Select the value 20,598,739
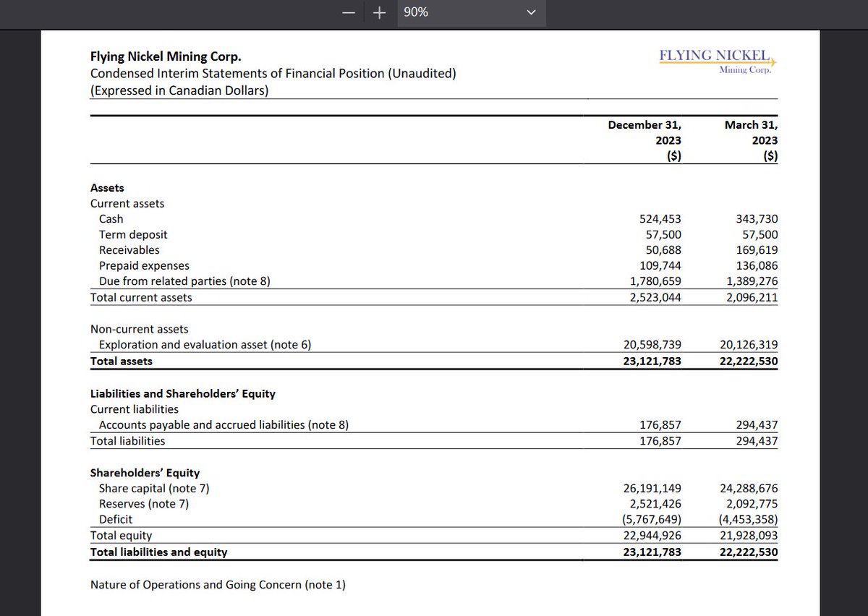Image resolution: width=868 pixels, height=616 pixels. pos(652,345)
